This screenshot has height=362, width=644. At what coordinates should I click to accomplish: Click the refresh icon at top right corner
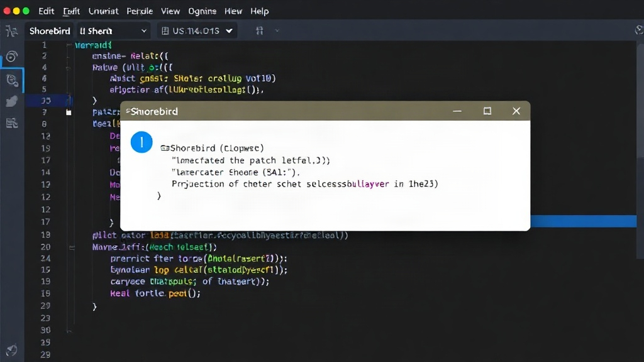(639, 30)
